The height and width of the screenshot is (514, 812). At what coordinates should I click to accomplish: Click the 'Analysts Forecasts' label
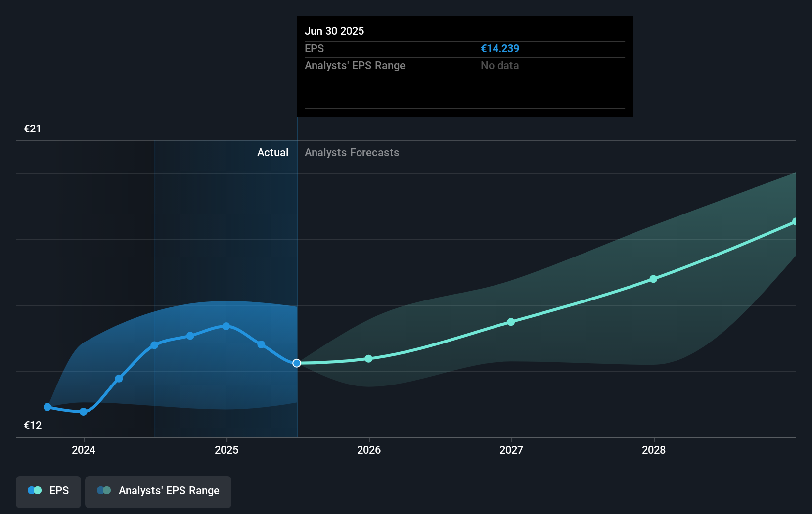352,153
